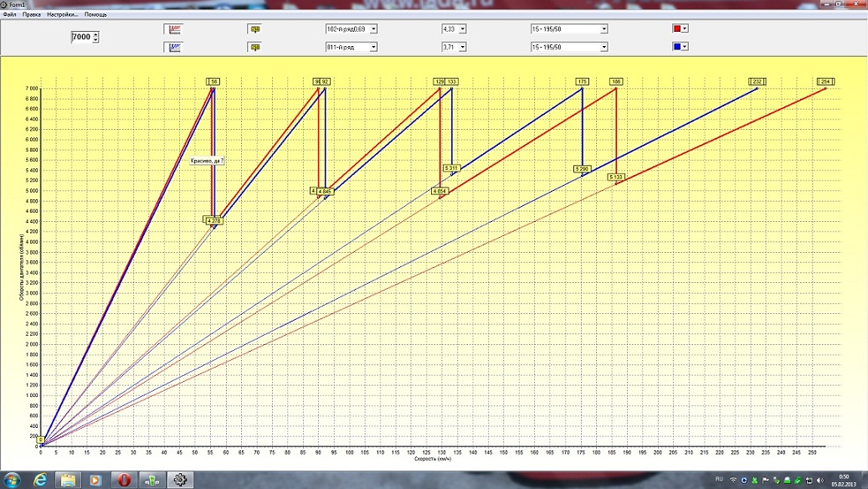This screenshot has height=489, width=868.
Task: Click yellow label icon in top row
Action: pos(255,28)
